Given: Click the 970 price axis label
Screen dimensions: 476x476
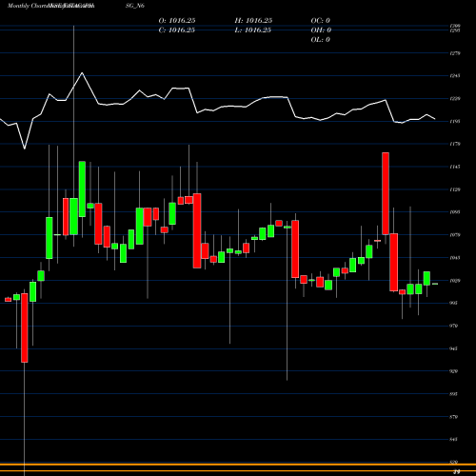Looking at the screenshot, I should tap(454, 326).
